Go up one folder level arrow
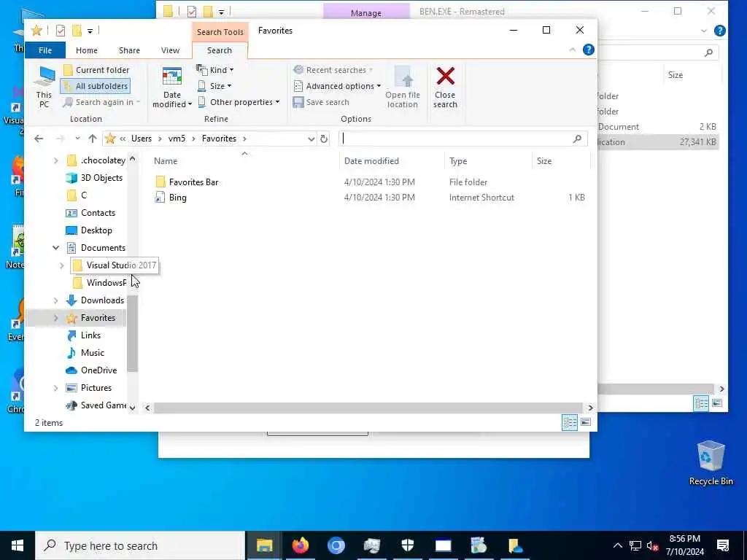The height and width of the screenshot is (560, 747). [x=93, y=139]
